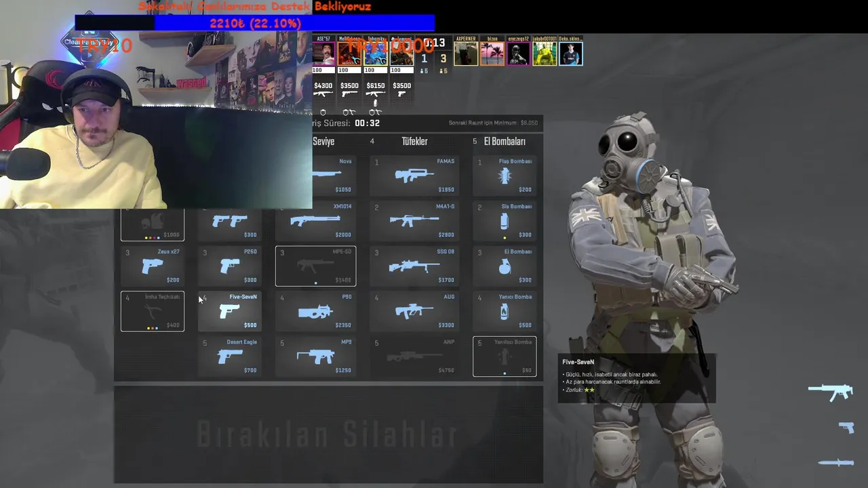The width and height of the screenshot is (868, 488).
Task: Select the İmha Teçhizatı defuse kit
Action: tap(153, 312)
